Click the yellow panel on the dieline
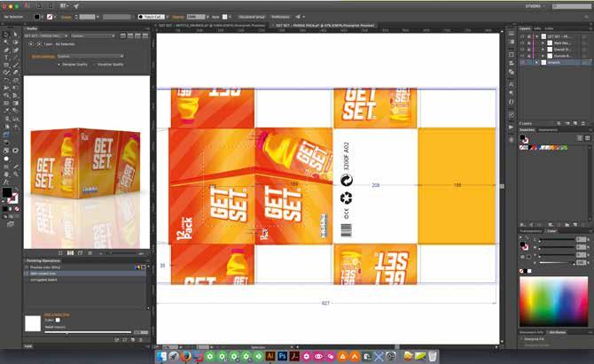Viewport: 594px width, 364px height. click(457, 186)
